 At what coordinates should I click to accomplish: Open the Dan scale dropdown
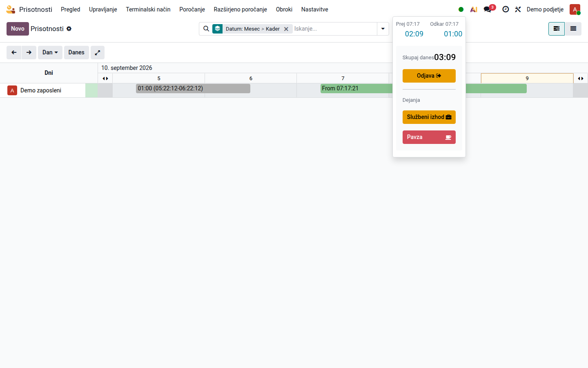[x=50, y=52]
